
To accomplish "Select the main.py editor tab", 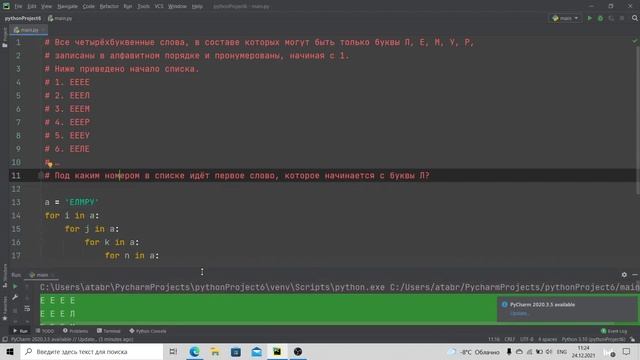I will point(29,30).
